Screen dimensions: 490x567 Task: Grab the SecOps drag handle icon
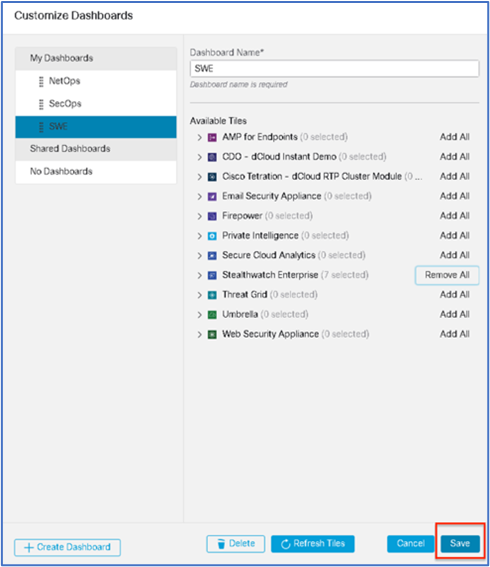(41, 104)
